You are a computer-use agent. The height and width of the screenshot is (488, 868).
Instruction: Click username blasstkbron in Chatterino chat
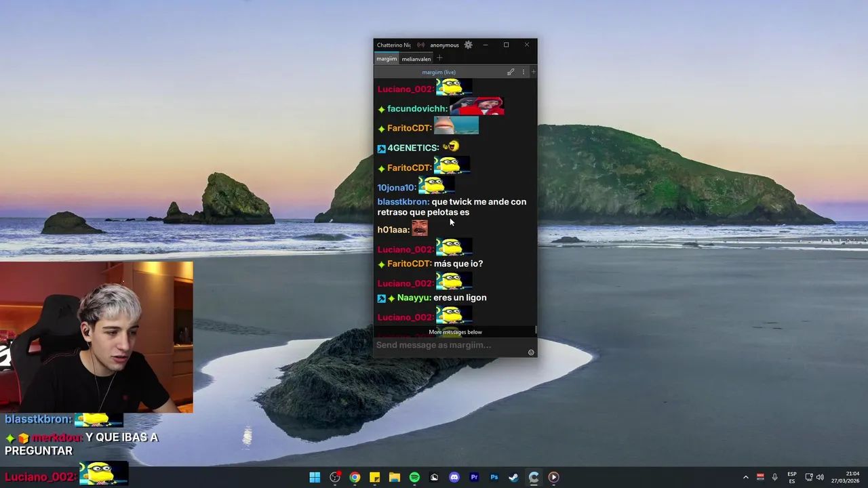click(x=403, y=202)
